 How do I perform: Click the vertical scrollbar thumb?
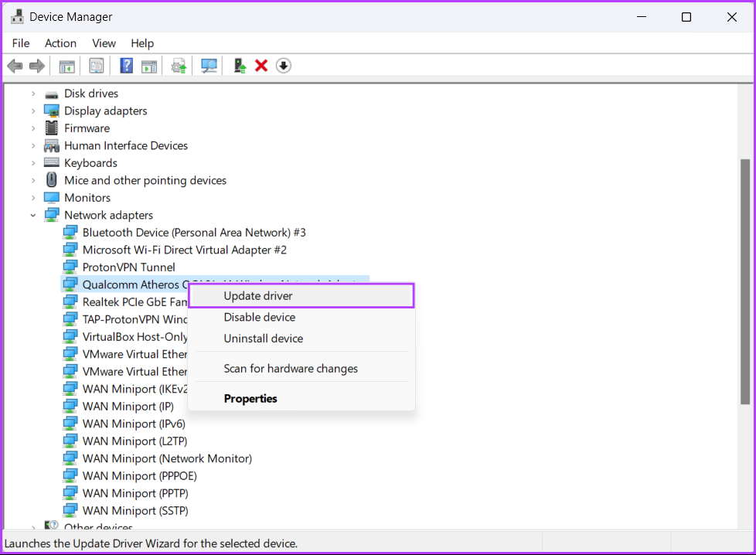coord(744,281)
